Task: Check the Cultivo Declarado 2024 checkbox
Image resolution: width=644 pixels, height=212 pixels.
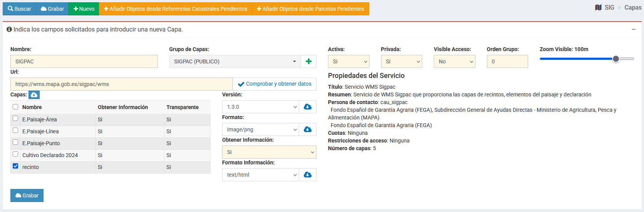Action: click(x=15, y=154)
